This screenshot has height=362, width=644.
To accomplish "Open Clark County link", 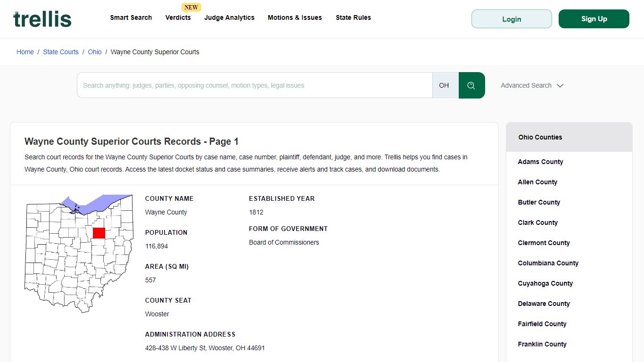I will coord(538,222).
